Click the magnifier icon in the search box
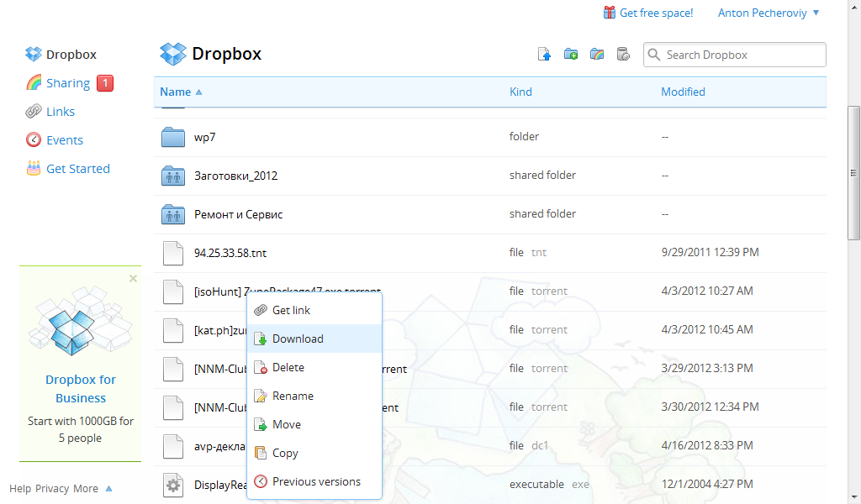This screenshot has height=504, width=861. pyautogui.click(x=654, y=55)
